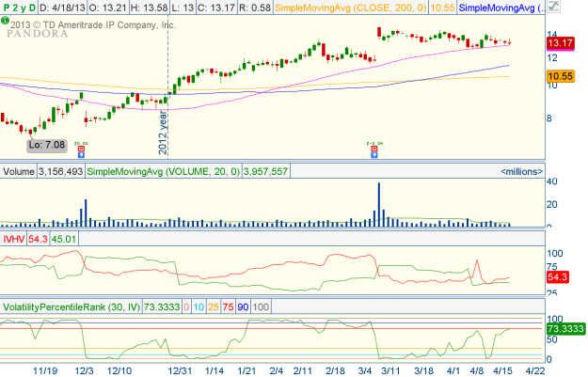Screen dimensions: 588x377
Task: Click the 75 level value in percentile rank header
Action: [230, 307]
